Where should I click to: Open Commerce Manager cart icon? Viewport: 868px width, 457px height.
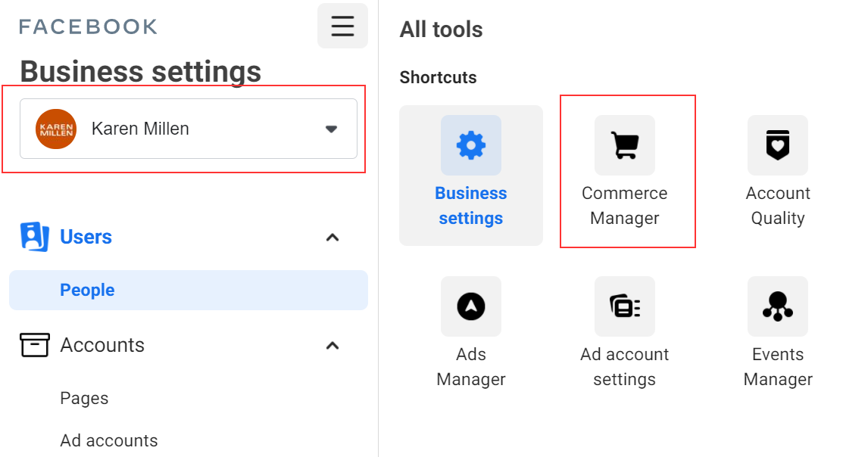pos(624,145)
